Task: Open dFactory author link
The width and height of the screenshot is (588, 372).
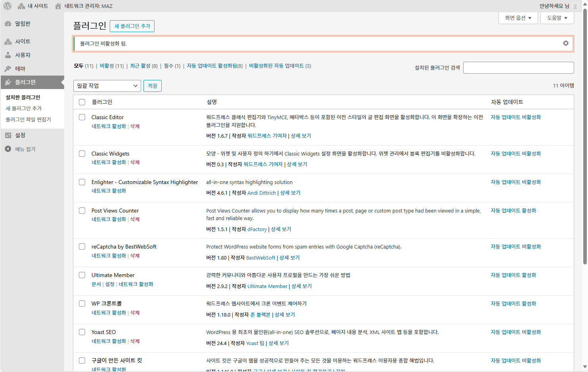Action: [257, 229]
